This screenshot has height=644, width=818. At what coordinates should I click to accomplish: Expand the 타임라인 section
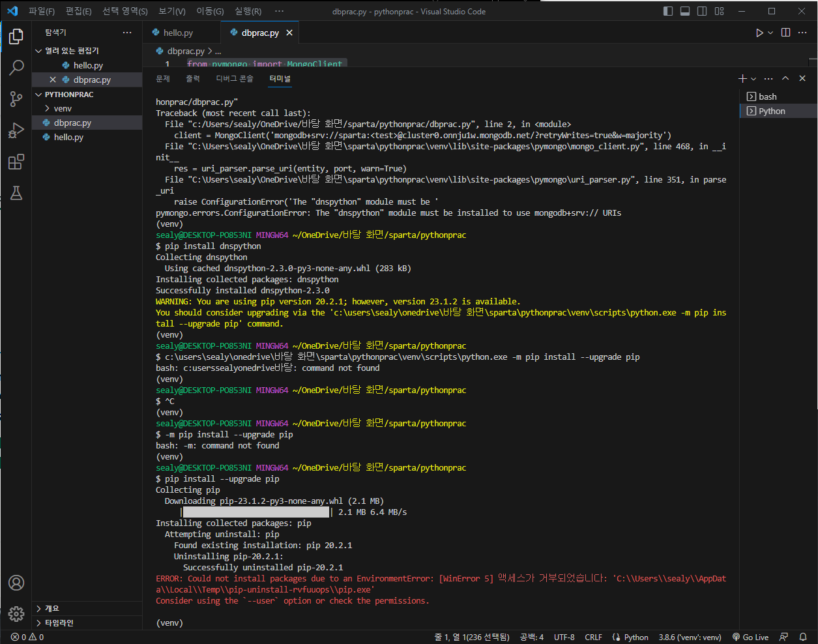87,623
